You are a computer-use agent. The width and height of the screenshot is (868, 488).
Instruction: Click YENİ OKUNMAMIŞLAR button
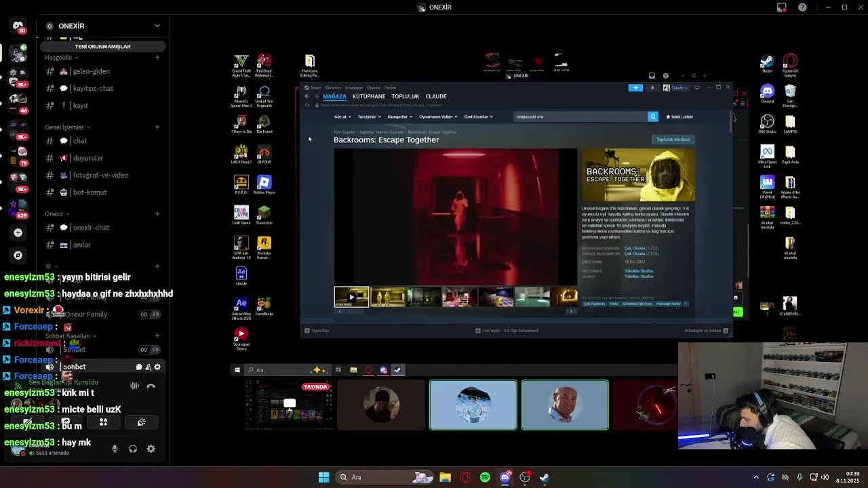[x=103, y=46]
